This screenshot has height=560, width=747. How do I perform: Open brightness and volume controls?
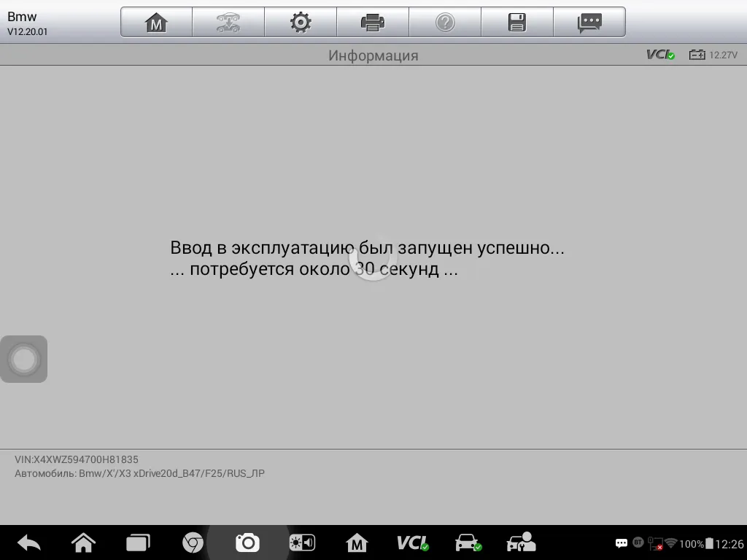(x=302, y=542)
